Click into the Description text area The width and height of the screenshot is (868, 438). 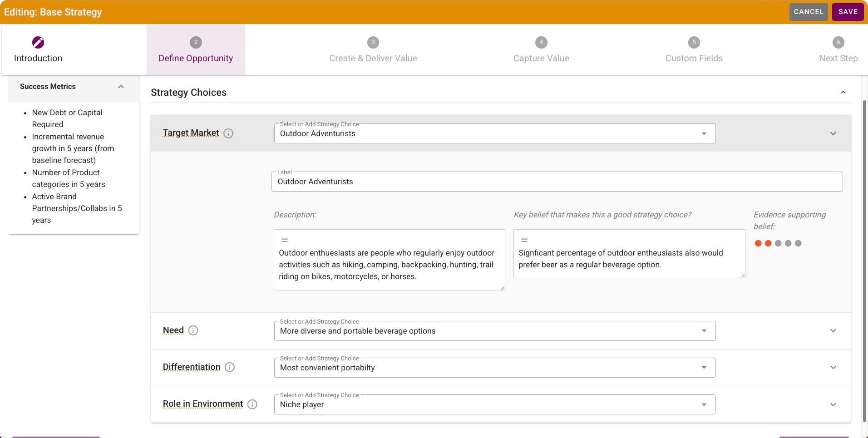click(x=390, y=260)
